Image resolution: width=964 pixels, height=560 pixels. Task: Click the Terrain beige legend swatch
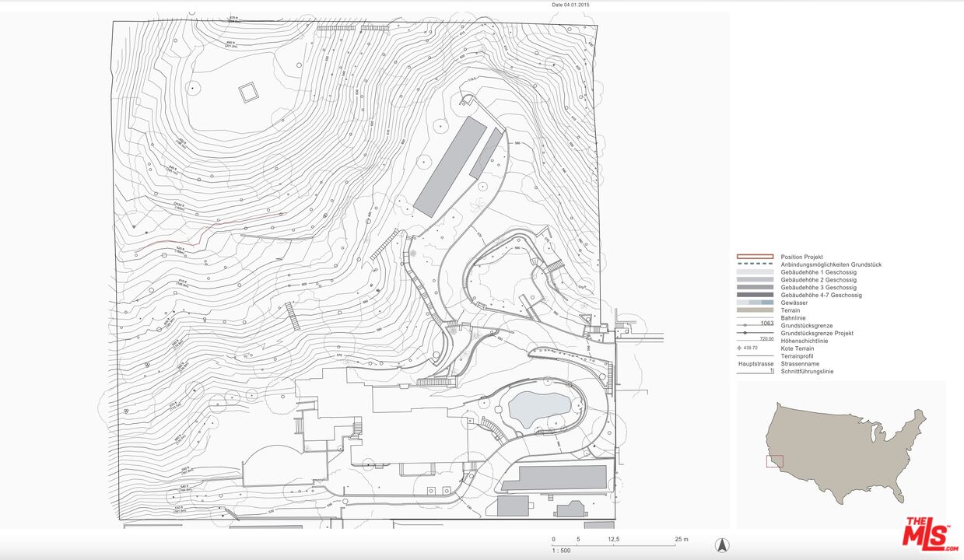[755, 310]
